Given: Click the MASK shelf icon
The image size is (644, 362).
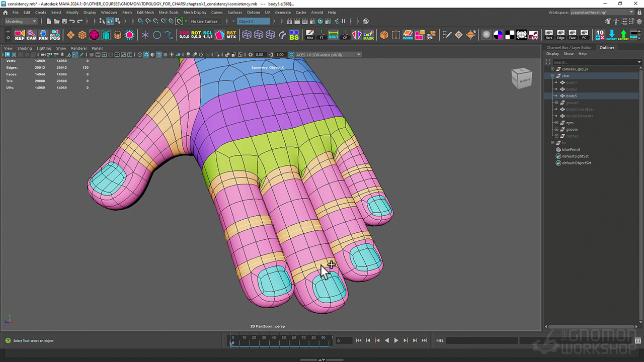Looking at the screenshot, I should pyautogui.click(x=369, y=35).
